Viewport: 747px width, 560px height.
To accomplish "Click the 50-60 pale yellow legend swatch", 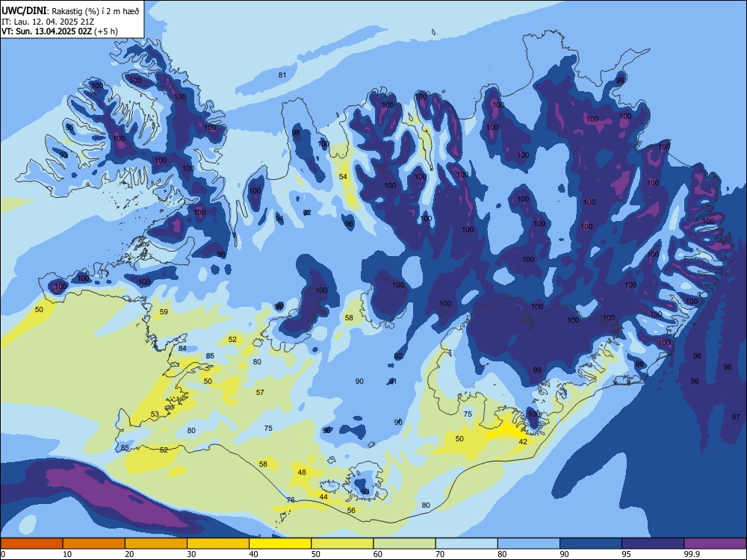I will click(342, 544).
